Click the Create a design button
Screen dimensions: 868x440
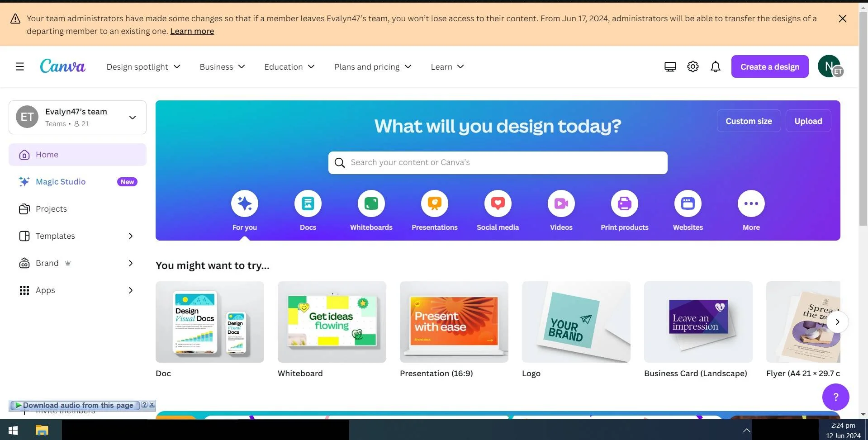pyautogui.click(x=770, y=66)
